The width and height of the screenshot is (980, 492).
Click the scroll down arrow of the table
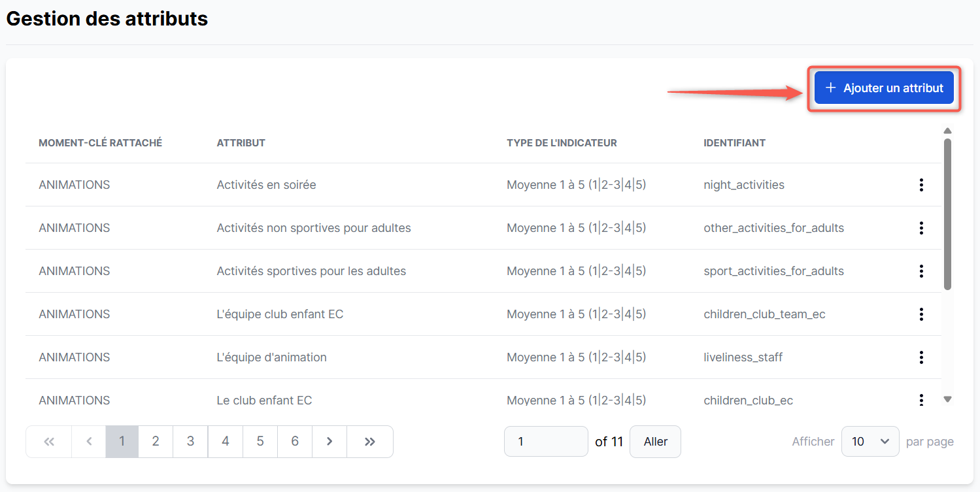[x=947, y=399]
